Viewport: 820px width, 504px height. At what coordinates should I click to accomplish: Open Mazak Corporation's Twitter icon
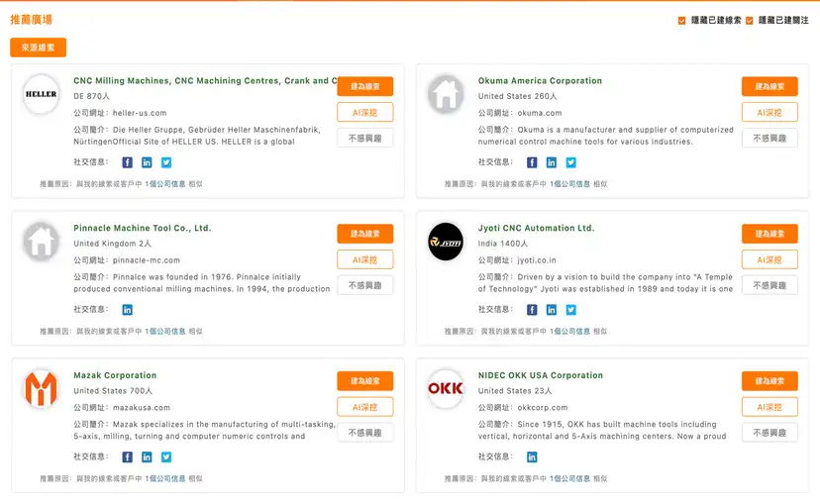click(166, 457)
